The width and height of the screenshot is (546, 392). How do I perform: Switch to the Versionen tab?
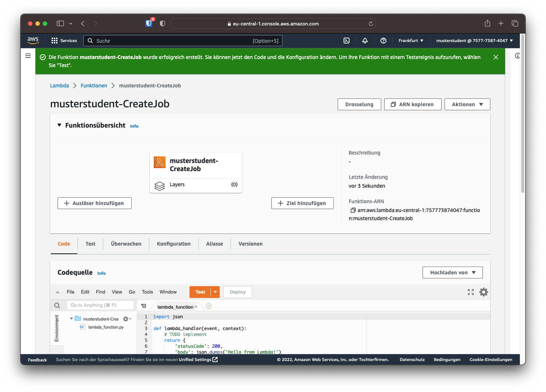(251, 244)
